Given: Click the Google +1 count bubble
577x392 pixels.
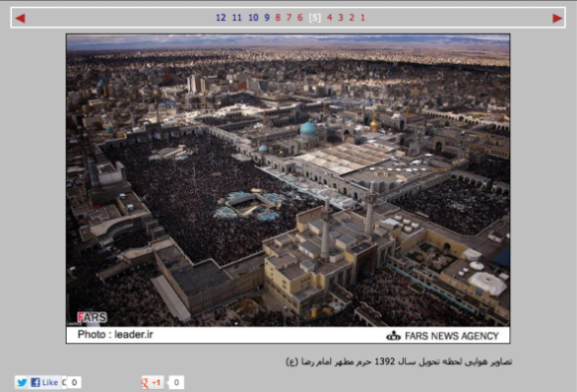Looking at the screenshot, I should (x=176, y=383).
